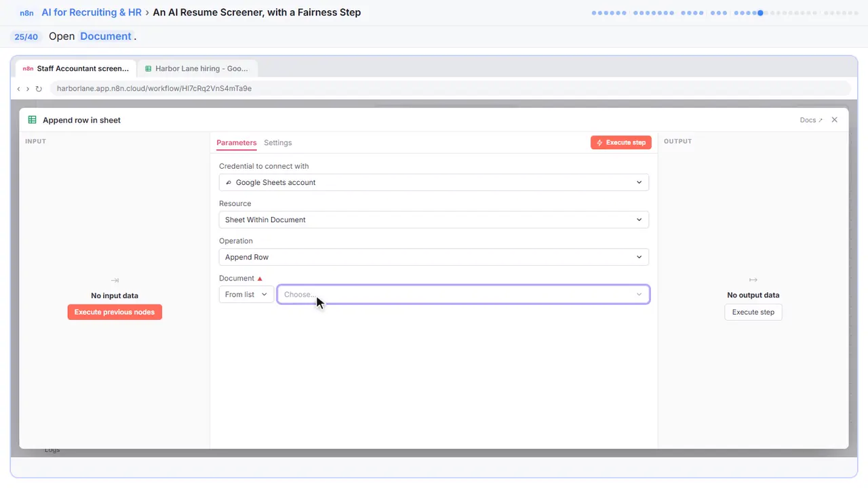Click the No input data text

click(x=115, y=296)
